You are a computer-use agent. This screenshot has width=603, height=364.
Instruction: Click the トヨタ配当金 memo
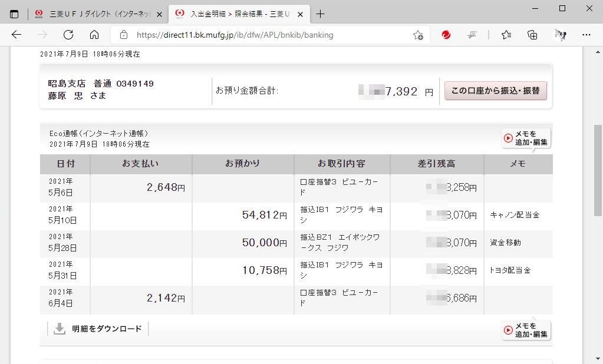tap(510, 270)
